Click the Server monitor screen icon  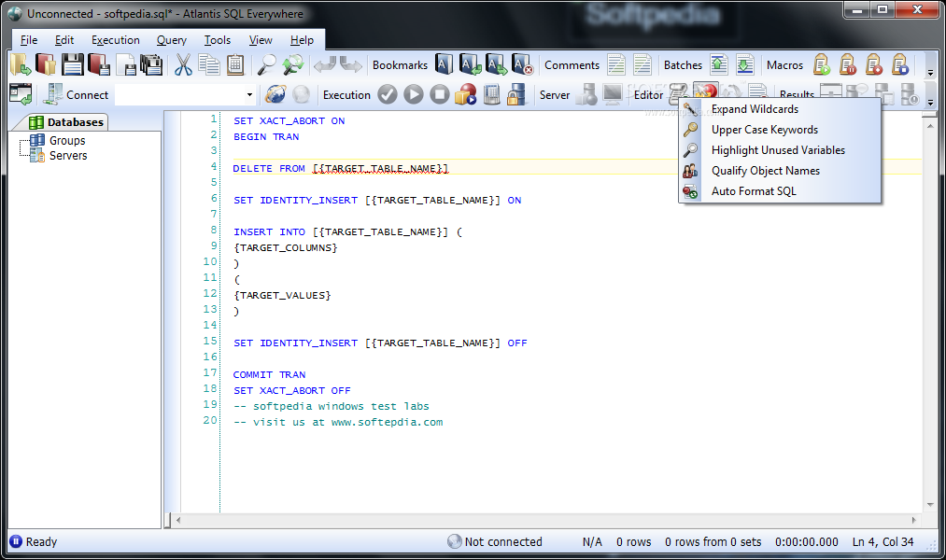coord(613,94)
